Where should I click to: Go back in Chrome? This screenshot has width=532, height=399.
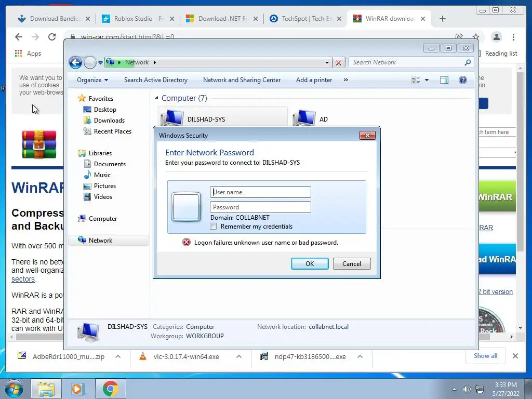click(x=19, y=37)
